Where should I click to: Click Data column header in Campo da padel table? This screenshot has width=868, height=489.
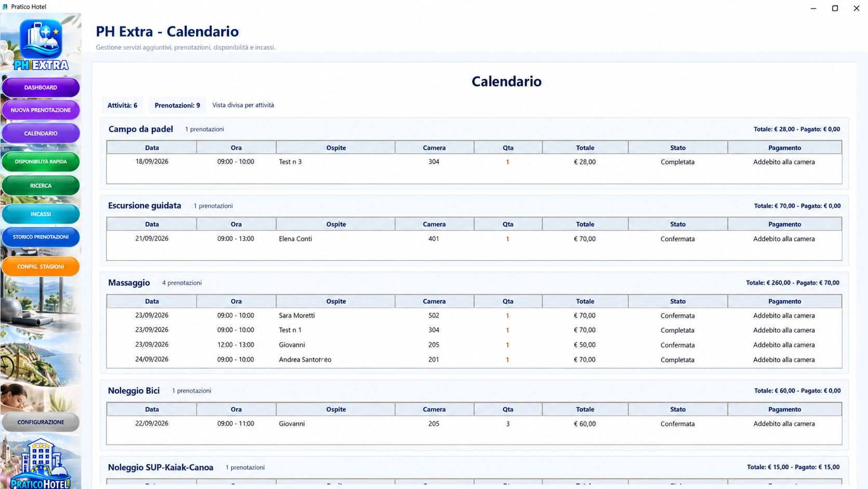coord(152,148)
